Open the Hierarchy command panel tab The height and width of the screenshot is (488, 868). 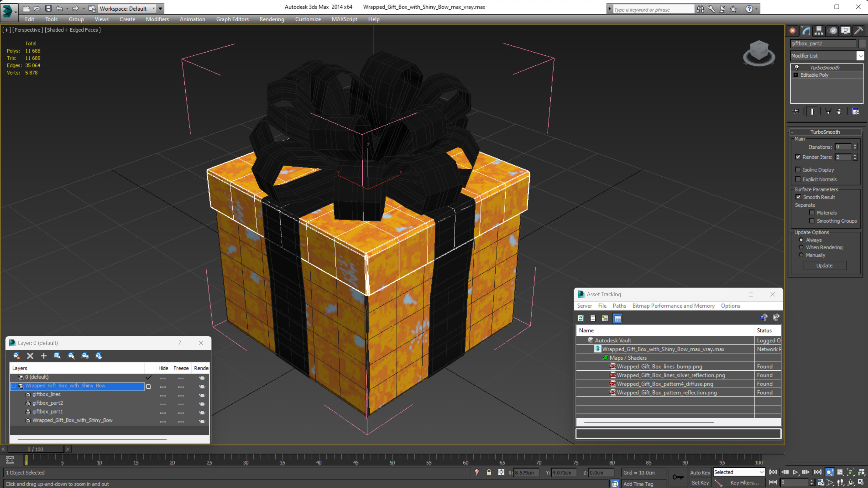click(819, 31)
